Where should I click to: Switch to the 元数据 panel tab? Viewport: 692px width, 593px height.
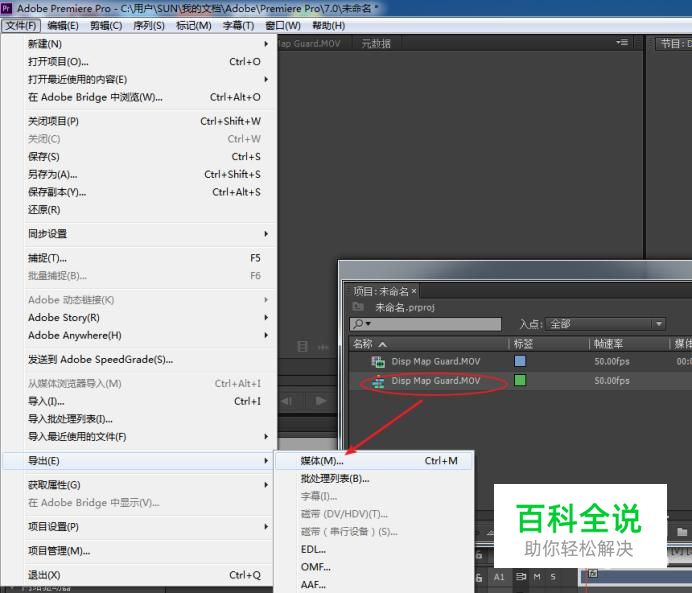click(x=376, y=43)
